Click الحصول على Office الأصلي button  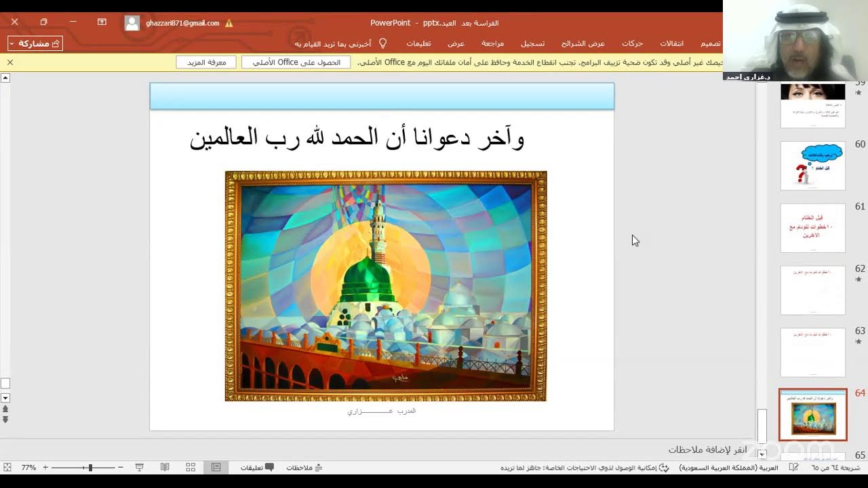click(296, 62)
